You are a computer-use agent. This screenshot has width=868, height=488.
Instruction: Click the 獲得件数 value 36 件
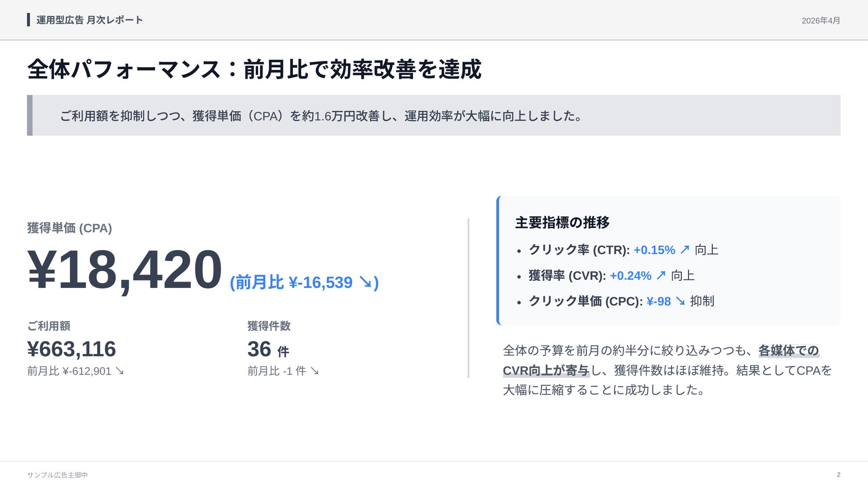(268, 350)
